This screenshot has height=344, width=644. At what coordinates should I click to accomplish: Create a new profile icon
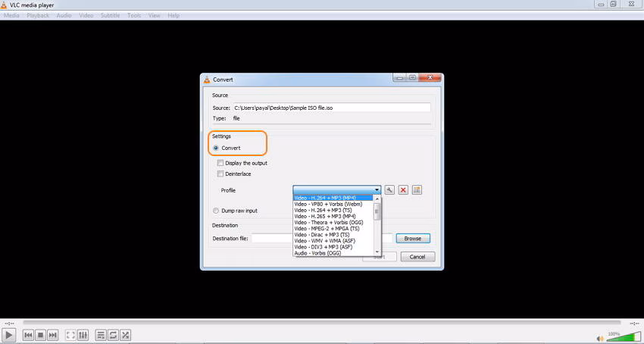(x=417, y=190)
